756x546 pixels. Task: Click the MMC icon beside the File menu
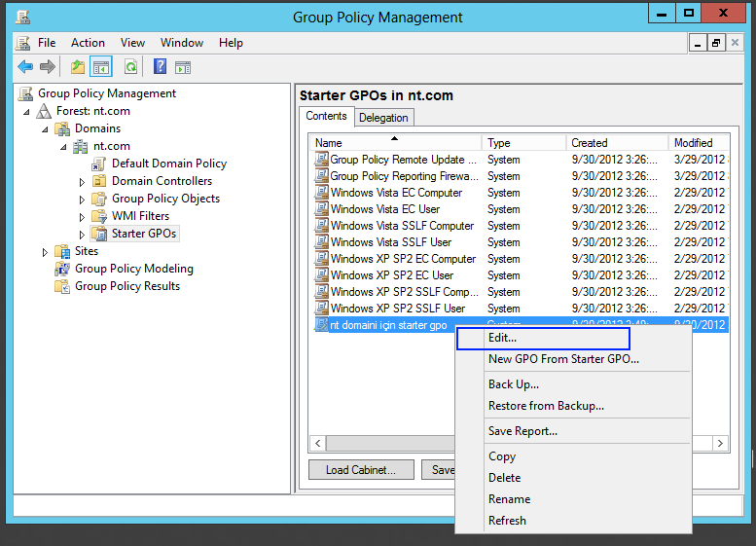[23, 43]
